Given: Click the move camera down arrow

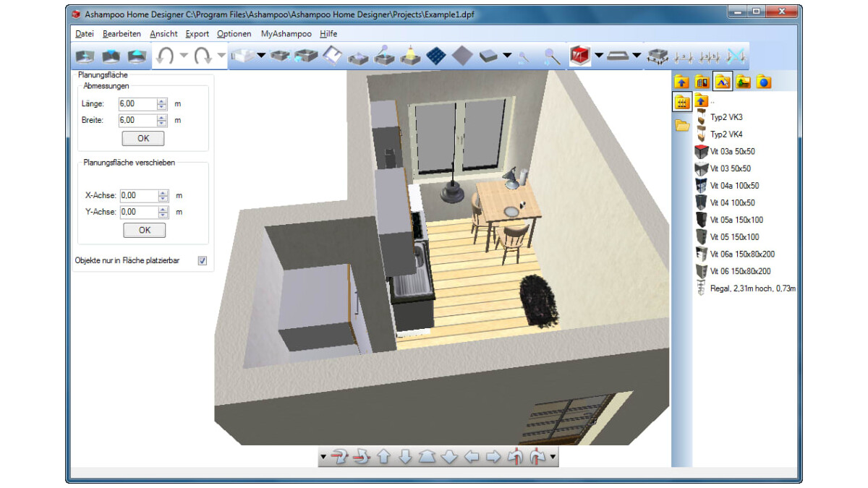Looking at the screenshot, I should pos(406,457).
